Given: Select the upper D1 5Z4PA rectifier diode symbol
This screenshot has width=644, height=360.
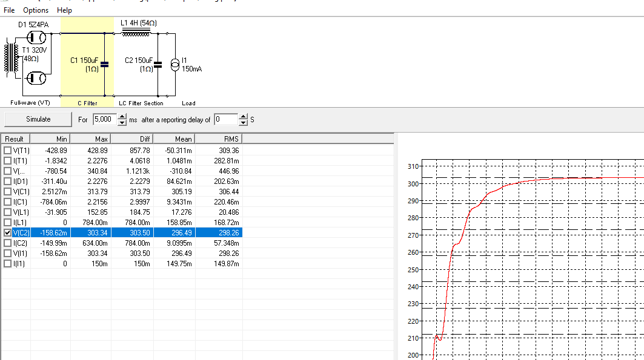Looking at the screenshot, I should coord(36,38).
